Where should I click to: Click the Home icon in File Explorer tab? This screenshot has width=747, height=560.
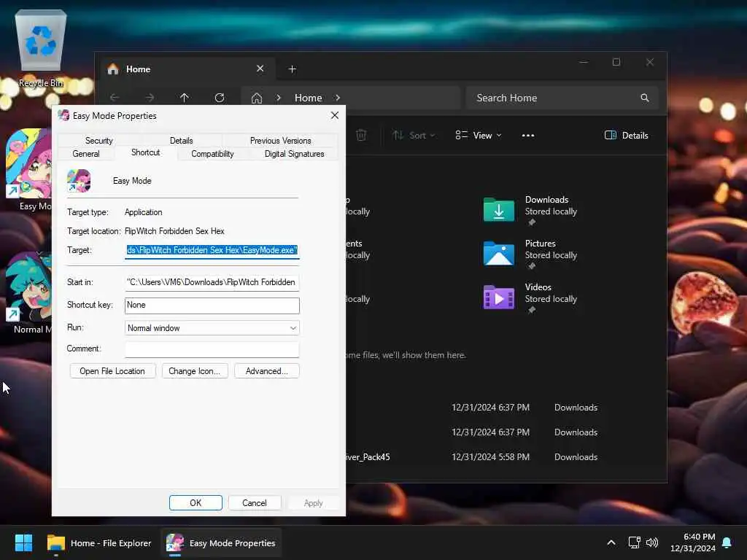113,69
